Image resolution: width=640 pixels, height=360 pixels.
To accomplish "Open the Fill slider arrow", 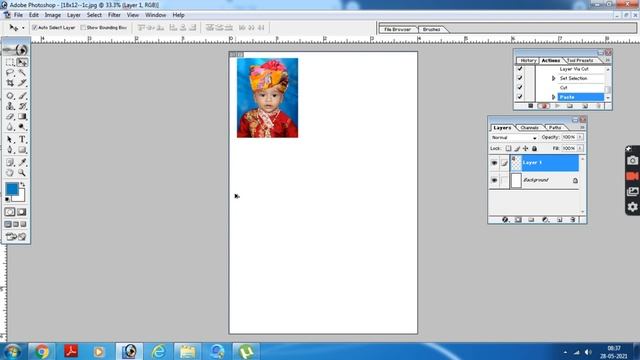I will tap(580, 148).
